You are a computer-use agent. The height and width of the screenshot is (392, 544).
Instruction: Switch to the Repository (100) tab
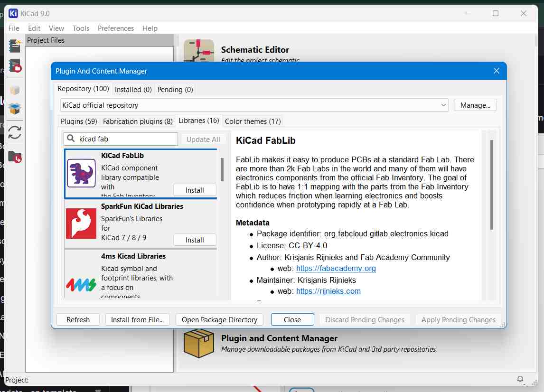coord(83,89)
